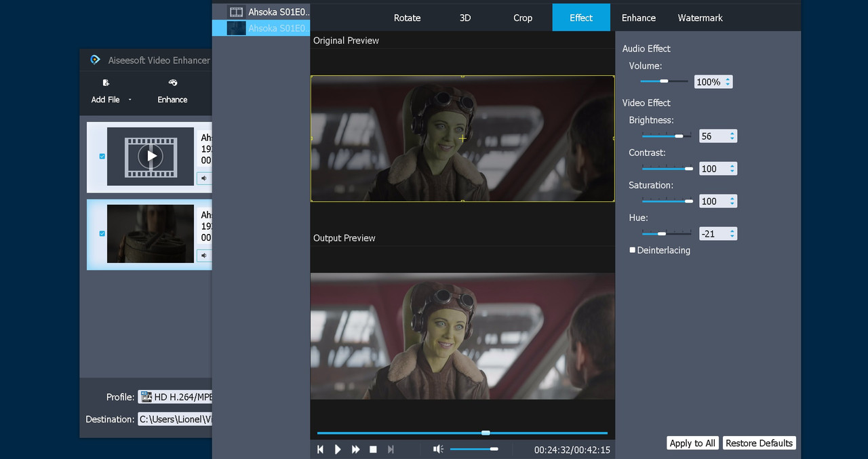This screenshot has height=459, width=868.
Task: Open the Profile combo box
Action: [x=175, y=397]
